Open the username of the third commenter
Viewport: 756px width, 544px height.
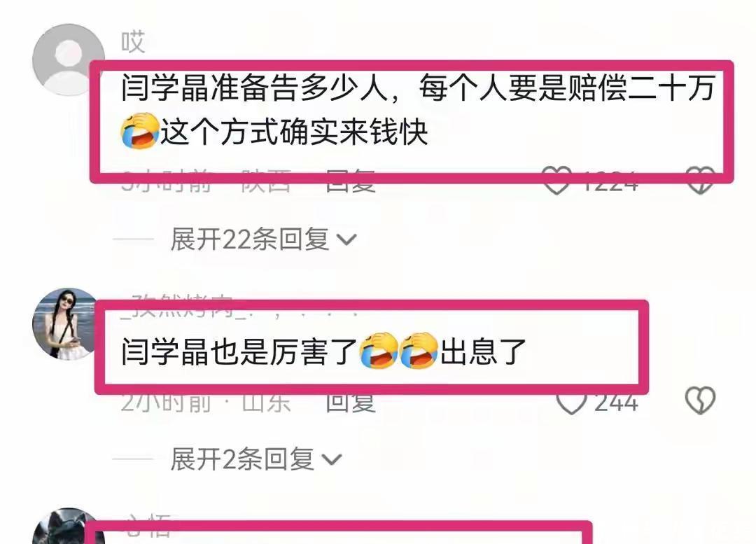(x=148, y=526)
